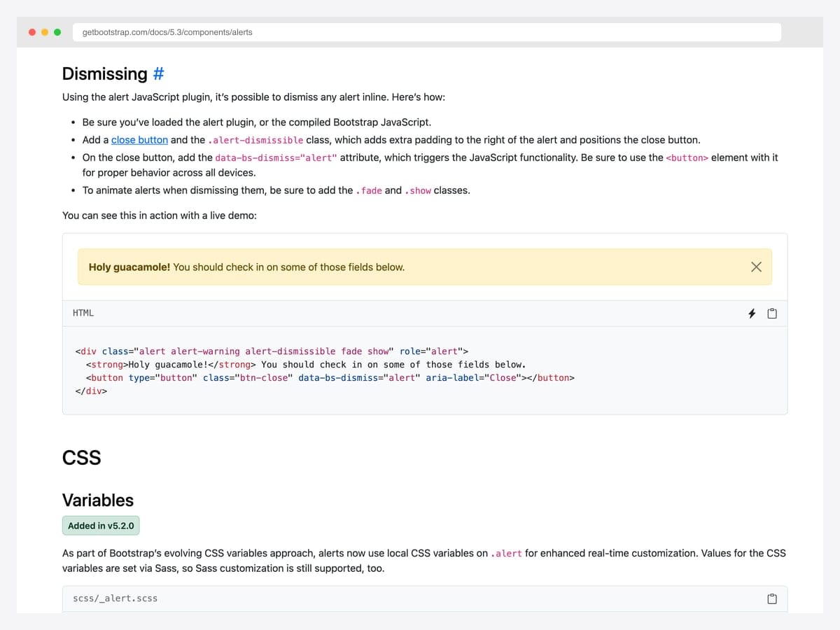Click the green maximize window dot
840x630 pixels.
tap(57, 32)
